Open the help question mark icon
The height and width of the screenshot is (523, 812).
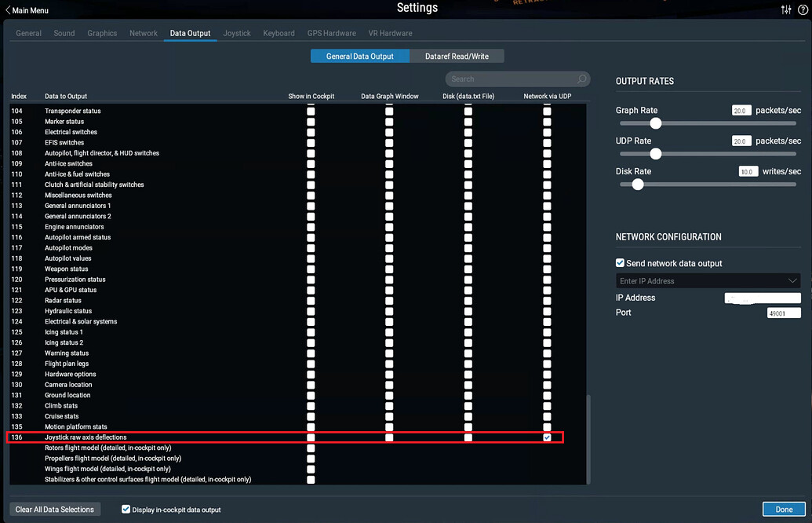pos(804,9)
